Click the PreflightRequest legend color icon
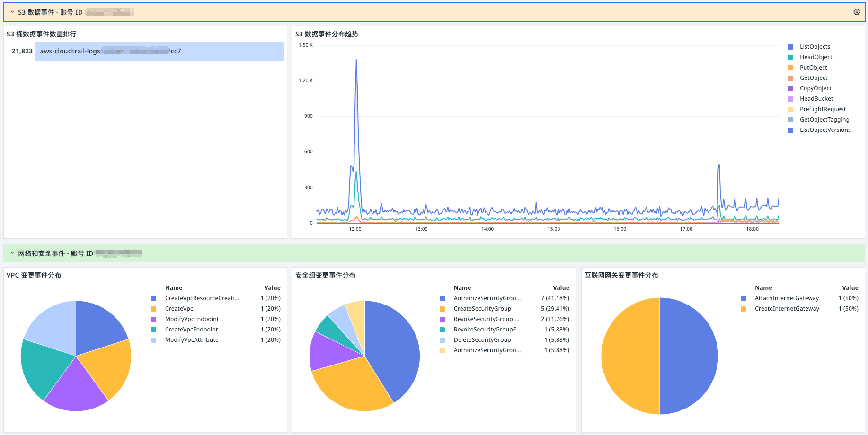Screen dimensions: 868x435 tap(790, 109)
